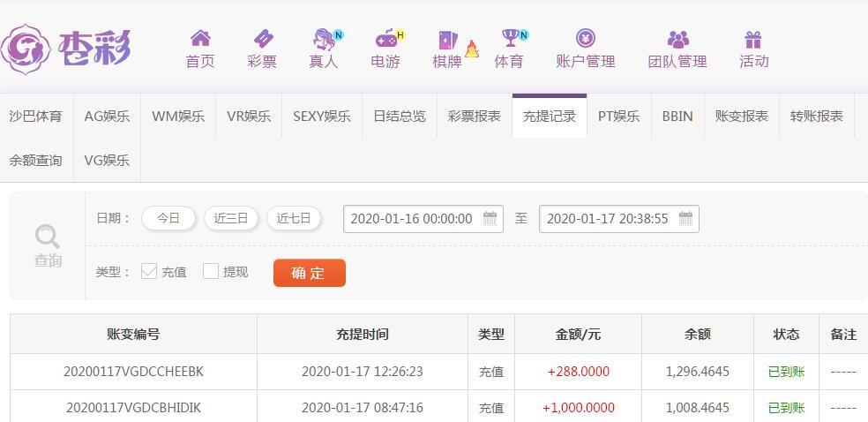The height and width of the screenshot is (422, 868).
Task: Select the 近七日 date range button
Action: click(294, 218)
